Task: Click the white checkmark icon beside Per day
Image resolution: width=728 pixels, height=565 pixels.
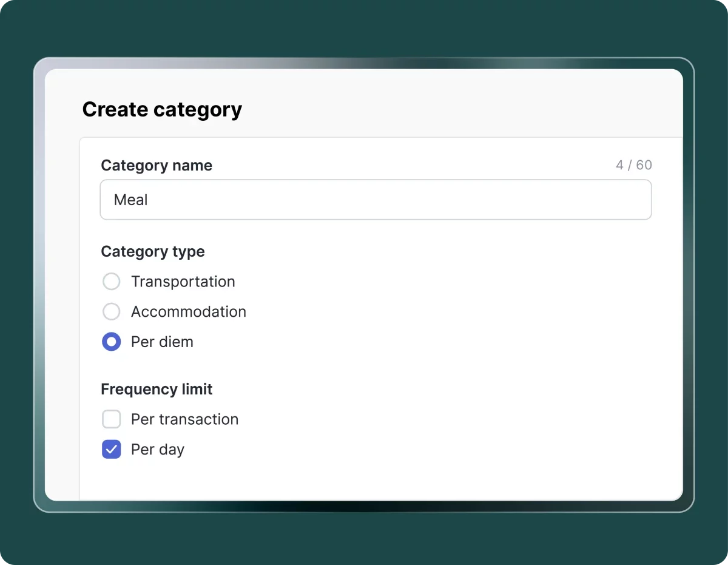Action: [x=111, y=450]
